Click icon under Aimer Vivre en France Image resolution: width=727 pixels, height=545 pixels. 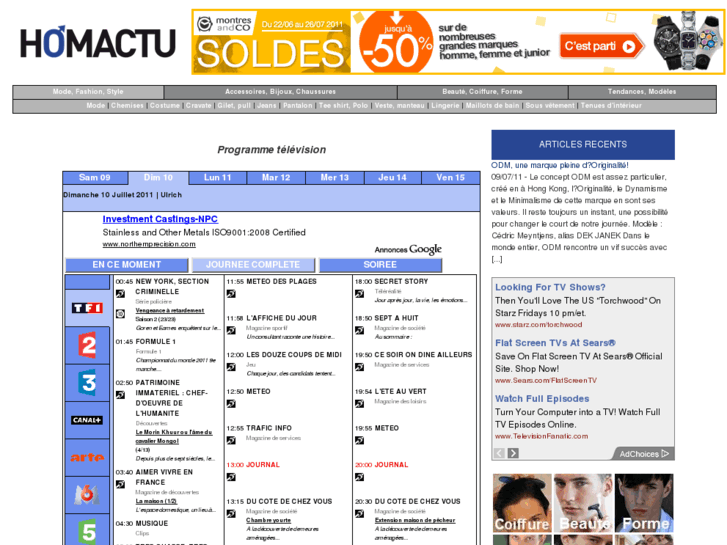(x=121, y=484)
